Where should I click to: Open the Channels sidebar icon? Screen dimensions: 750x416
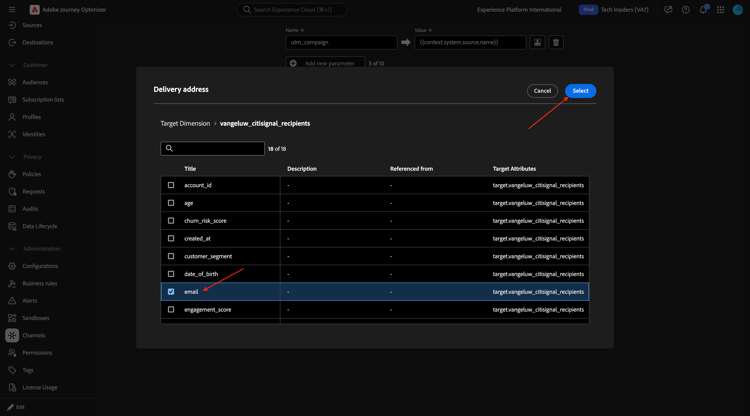(x=12, y=335)
